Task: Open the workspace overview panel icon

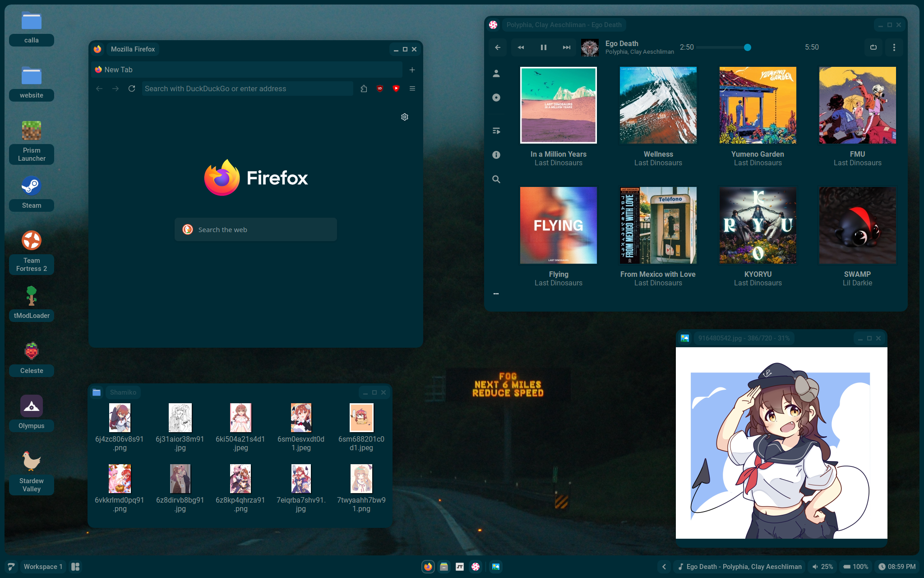Action: click(76, 567)
